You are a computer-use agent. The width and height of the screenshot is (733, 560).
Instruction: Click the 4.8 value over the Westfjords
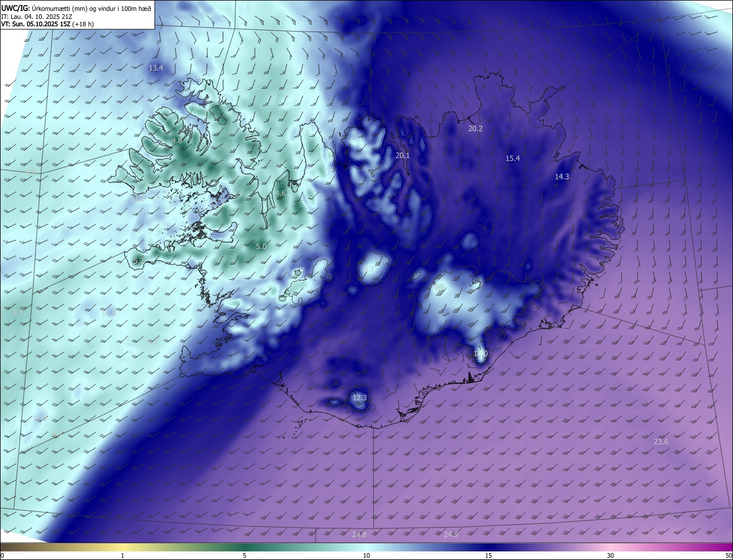177,140
